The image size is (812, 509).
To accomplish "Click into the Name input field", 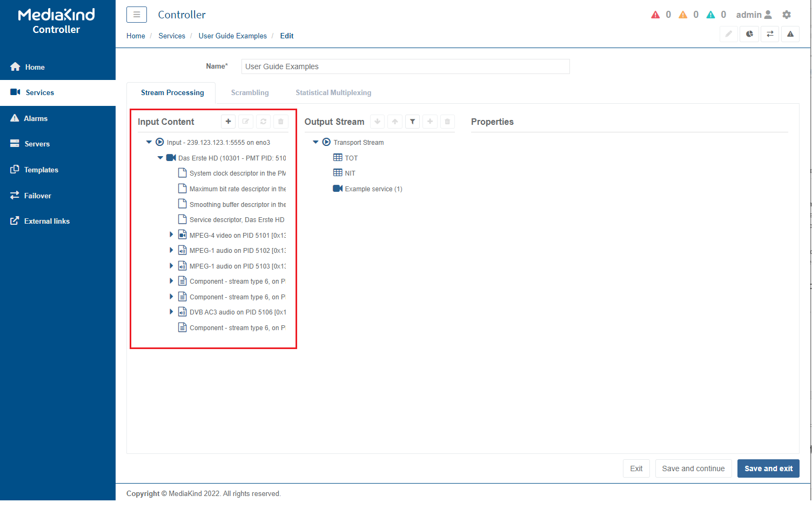I will (x=405, y=66).
